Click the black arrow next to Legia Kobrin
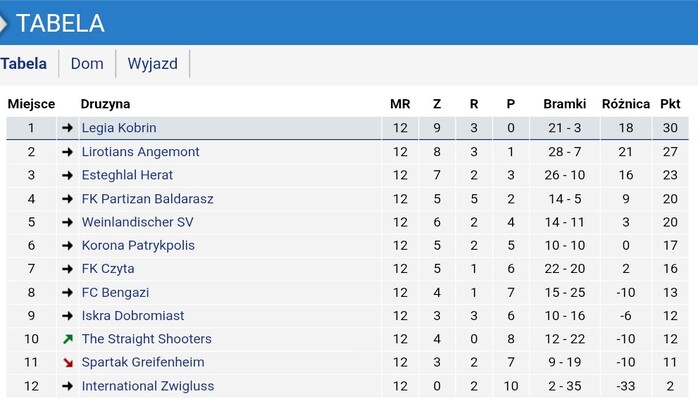This screenshot has width=698, height=401. click(x=68, y=128)
